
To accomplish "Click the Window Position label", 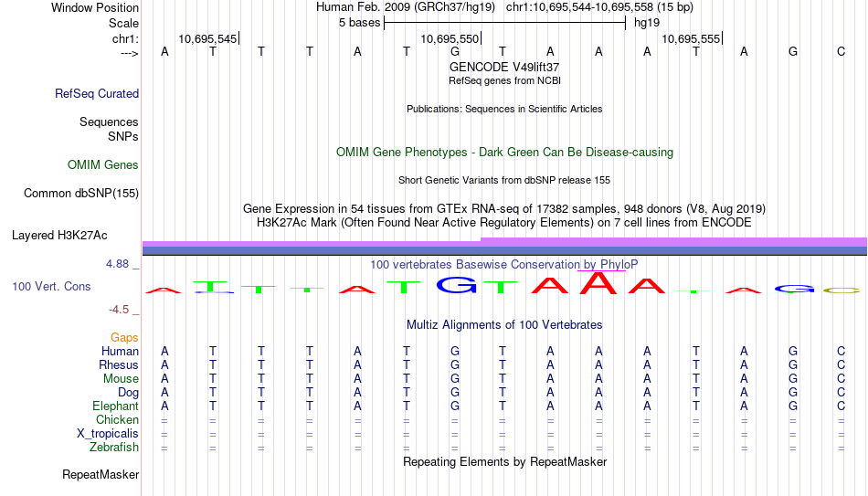I will click(x=95, y=7).
